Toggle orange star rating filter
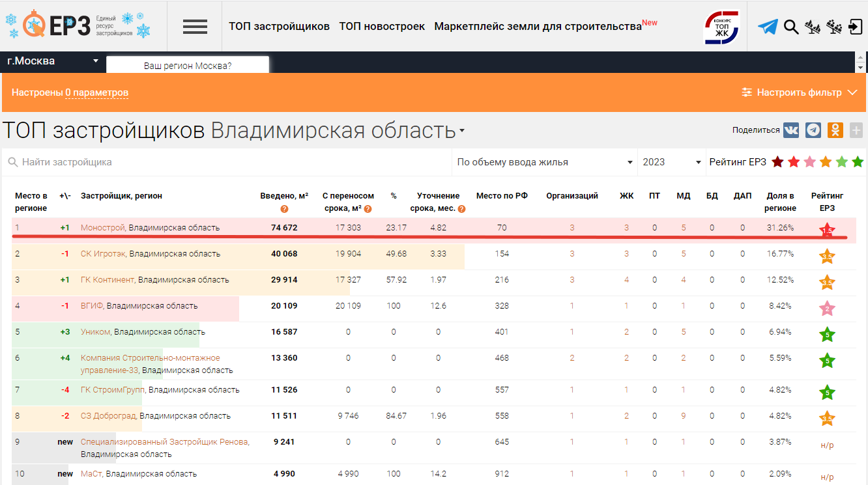Screen dimensions: 868x485 (826, 161)
